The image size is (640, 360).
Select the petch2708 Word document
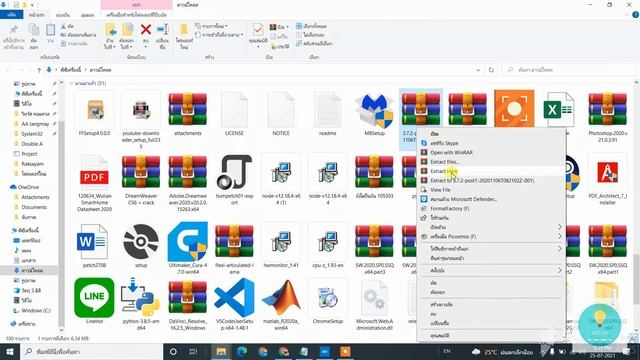point(94,246)
